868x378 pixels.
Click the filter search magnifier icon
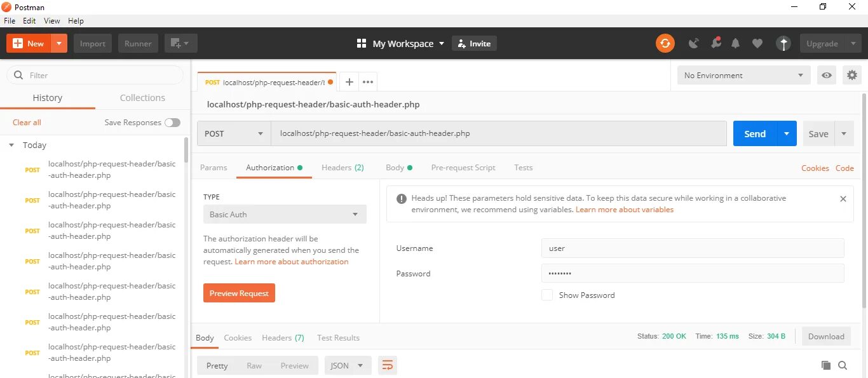click(x=18, y=75)
